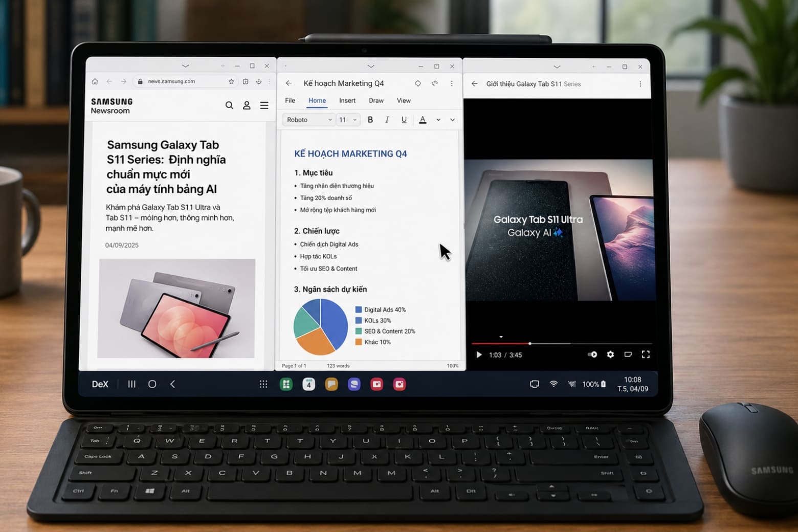
Task: Click the browser forward arrow
Action: 123,81
